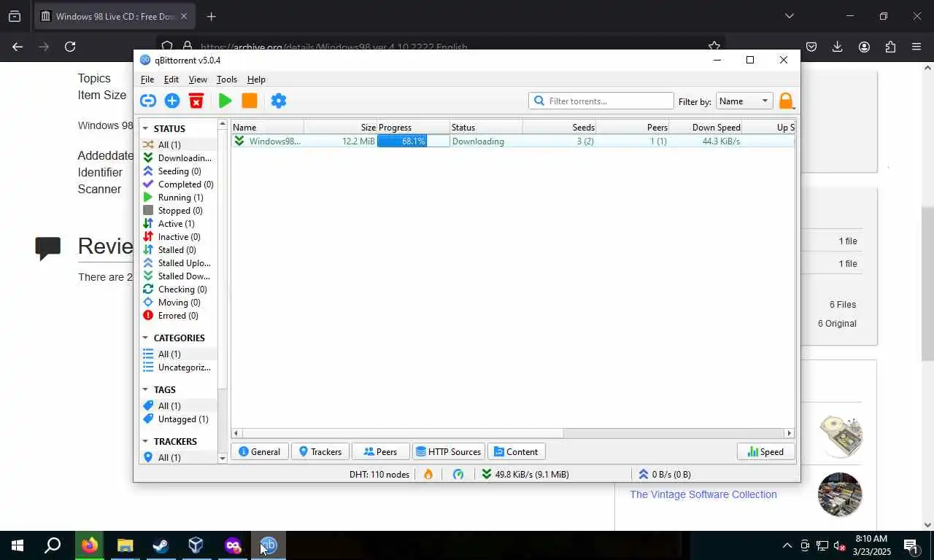The width and height of the screenshot is (934, 560).
Task: Open VirtualBox from the taskbar
Action: 196,545
